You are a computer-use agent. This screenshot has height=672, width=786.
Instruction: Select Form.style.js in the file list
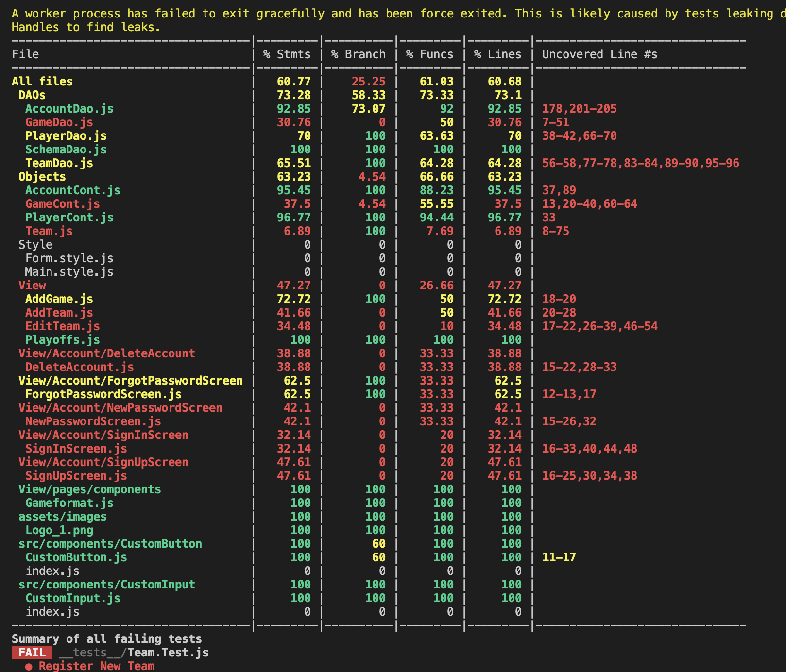(x=69, y=258)
